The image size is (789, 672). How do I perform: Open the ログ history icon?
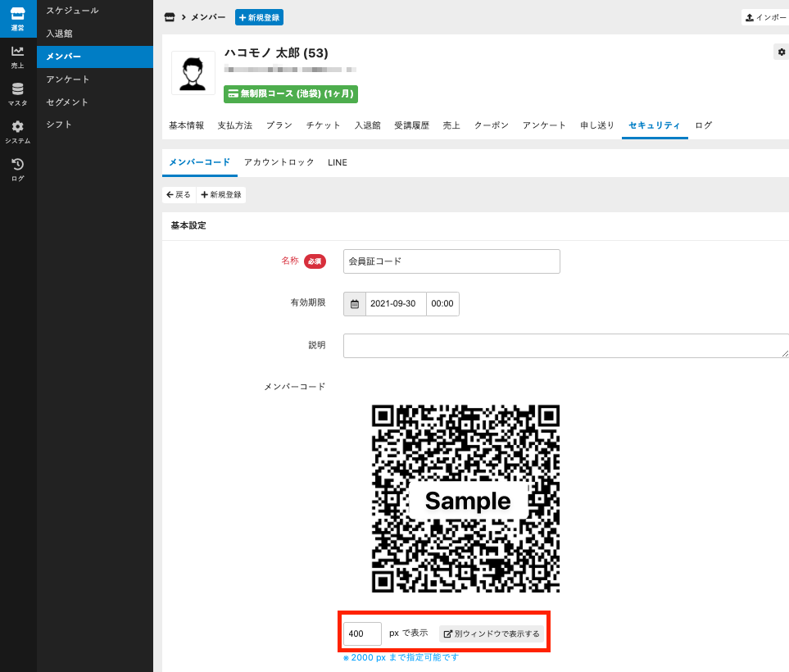coord(17,170)
